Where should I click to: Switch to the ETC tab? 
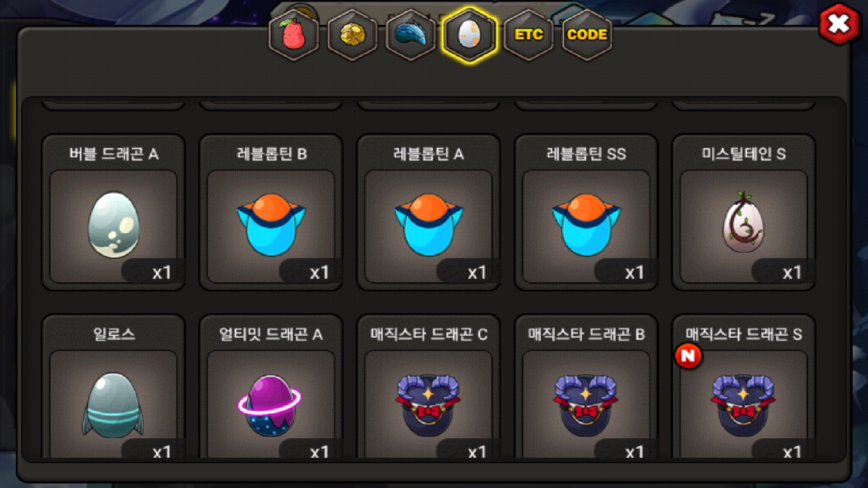pyautogui.click(x=528, y=35)
